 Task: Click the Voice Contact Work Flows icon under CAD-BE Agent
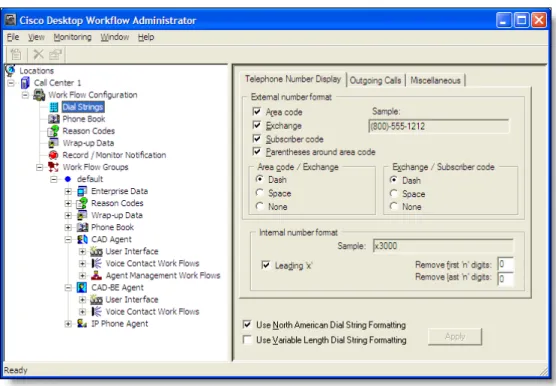tap(96, 312)
